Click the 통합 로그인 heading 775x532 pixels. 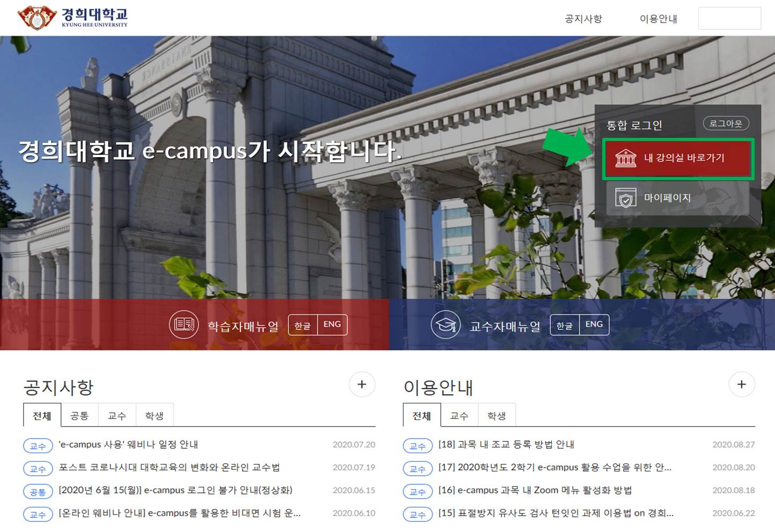tap(634, 125)
